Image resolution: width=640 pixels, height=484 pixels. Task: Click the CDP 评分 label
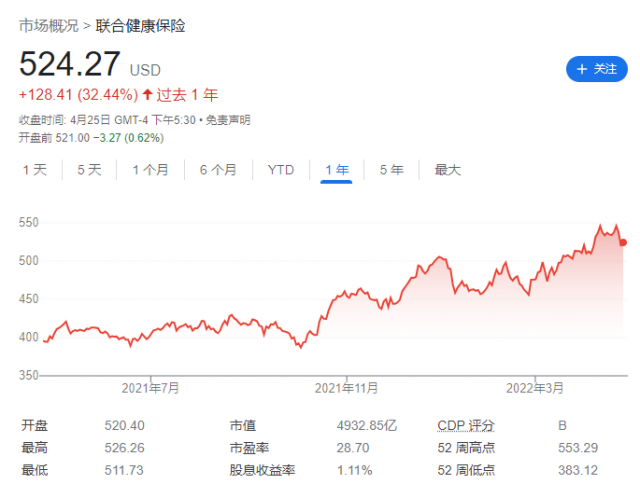[x=466, y=426]
